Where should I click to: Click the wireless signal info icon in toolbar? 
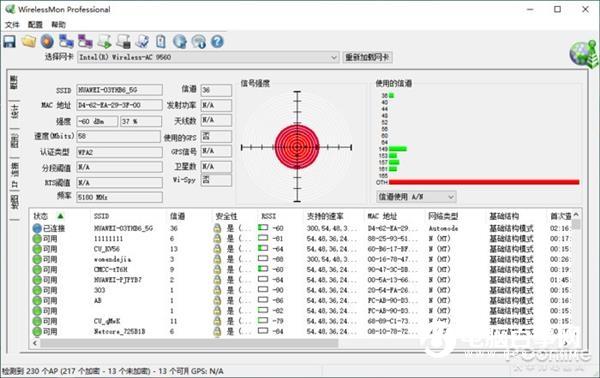pos(199,41)
